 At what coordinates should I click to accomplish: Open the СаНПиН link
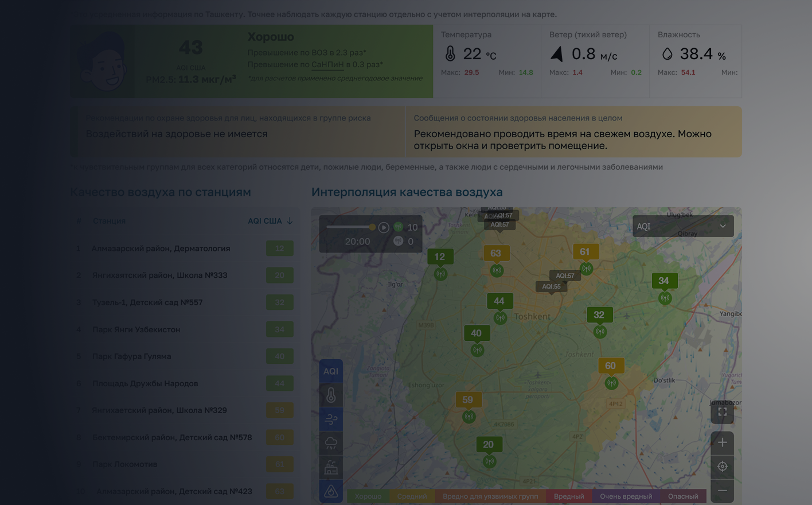(x=327, y=64)
